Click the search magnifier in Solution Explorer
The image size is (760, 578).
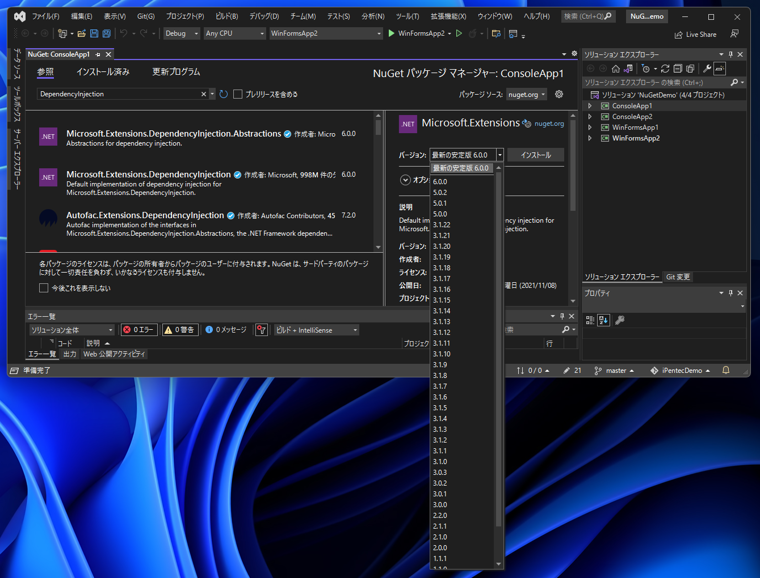tap(734, 82)
